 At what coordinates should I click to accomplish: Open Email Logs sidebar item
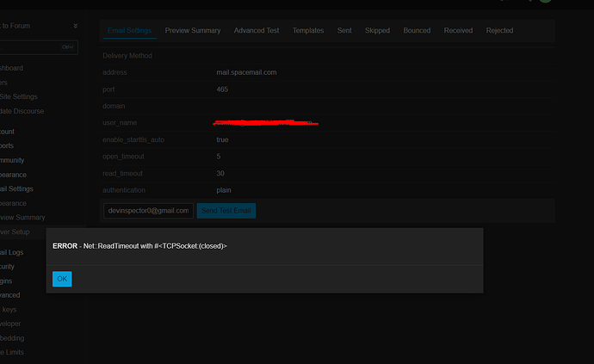click(12, 252)
